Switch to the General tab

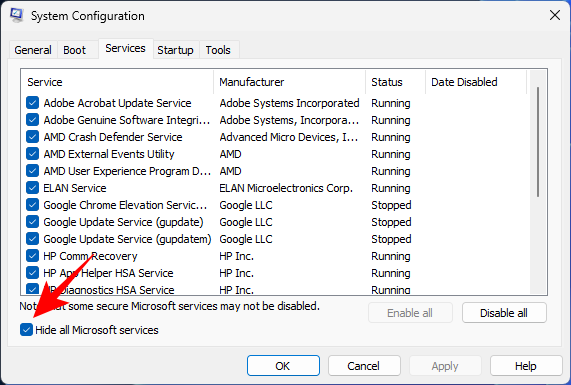tap(33, 50)
